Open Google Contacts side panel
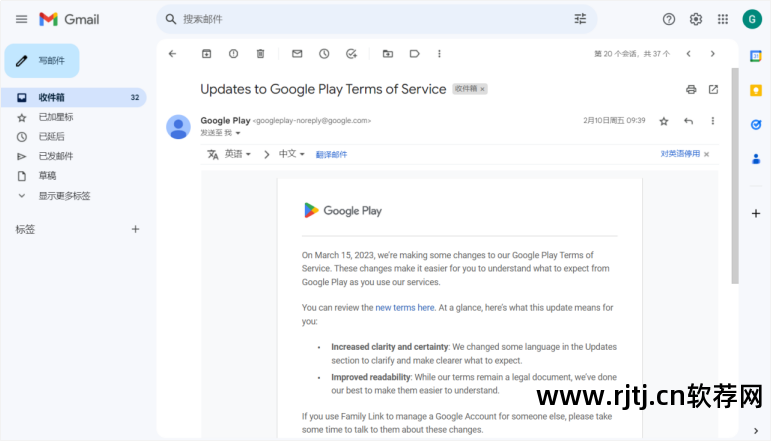This screenshot has width=772, height=442. click(756, 159)
